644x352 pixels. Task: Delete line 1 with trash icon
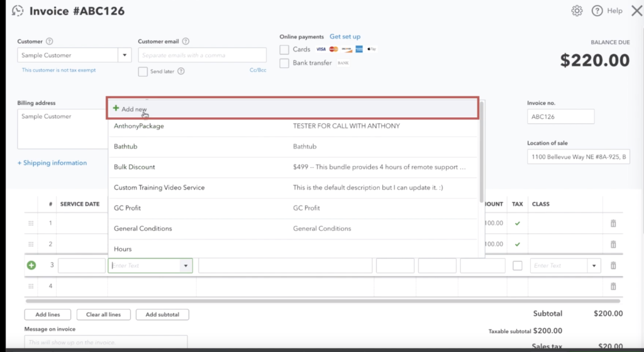pyautogui.click(x=613, y=223)
